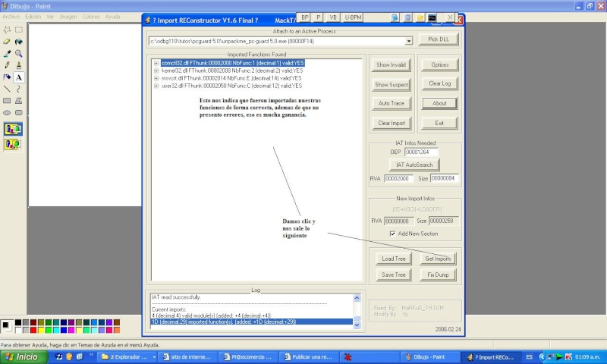The width and height of the screenshot is (607, 364).
Task: Choose the straight Line tool in Paint
Action: point(7,89)
